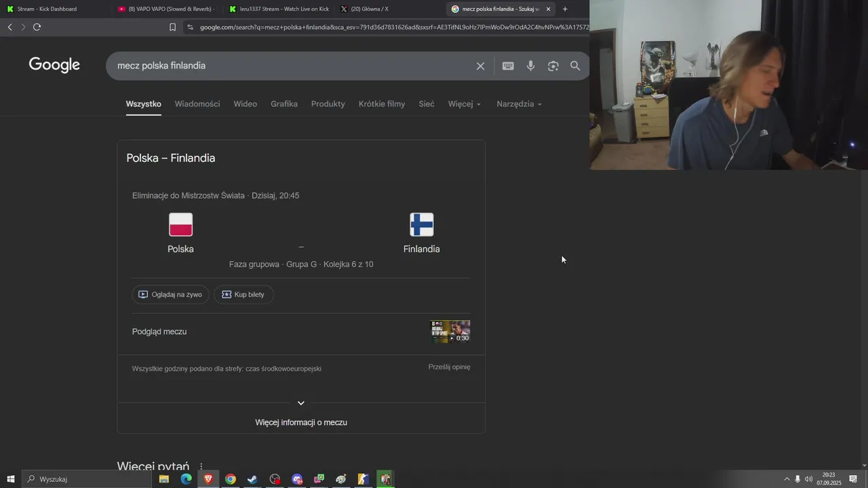Open site settings icon beside the URL
The height and width of the screenshot is (488, 868).
190,27
